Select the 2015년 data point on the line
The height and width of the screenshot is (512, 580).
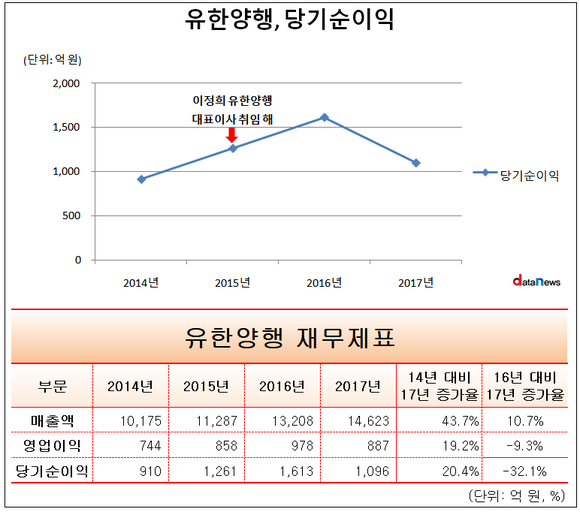tap(233, 148)
